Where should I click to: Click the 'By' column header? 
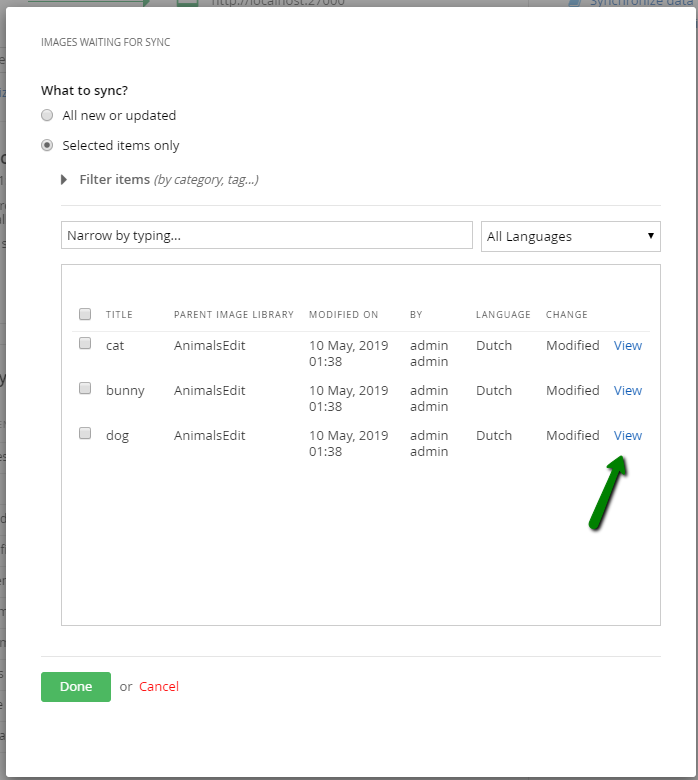(x=416, y=314)
